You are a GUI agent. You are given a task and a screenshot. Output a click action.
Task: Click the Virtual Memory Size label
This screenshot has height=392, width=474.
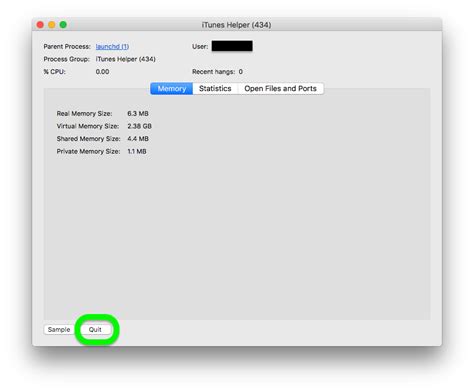coord(88,126)
